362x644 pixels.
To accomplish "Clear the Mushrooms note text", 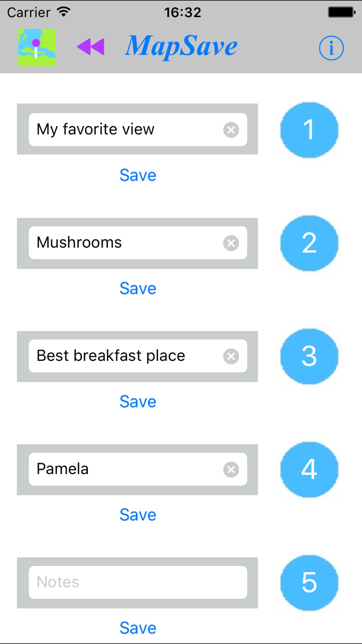I will 231,243.
